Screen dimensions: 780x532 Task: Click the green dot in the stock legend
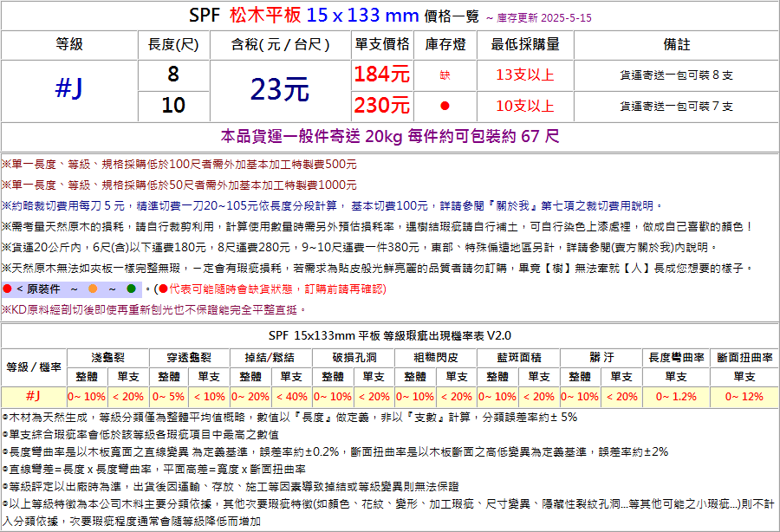pos(131,289)
